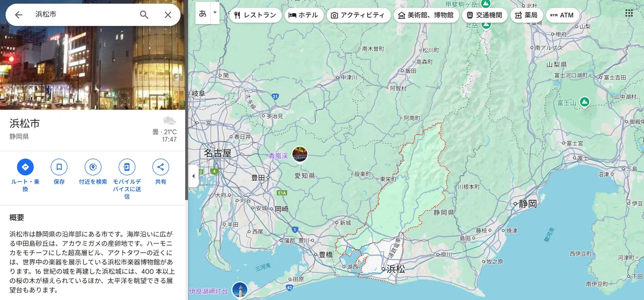This screenshot has height=300, width=644.
Task: Open the input method dropdown arrow
Action: coord(215,13)
